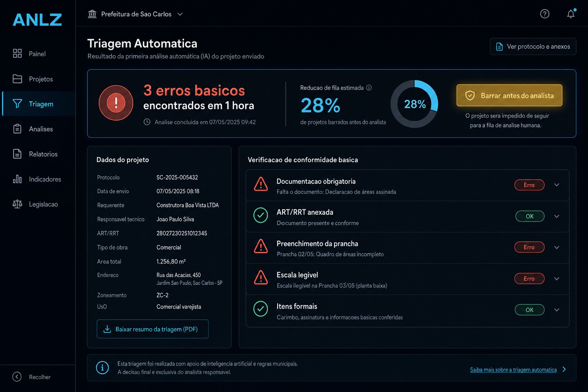Open the Relatorios document icon
The height and width of the screenshot is (392, 588).
pyautogui.click(x=17, y=154)
